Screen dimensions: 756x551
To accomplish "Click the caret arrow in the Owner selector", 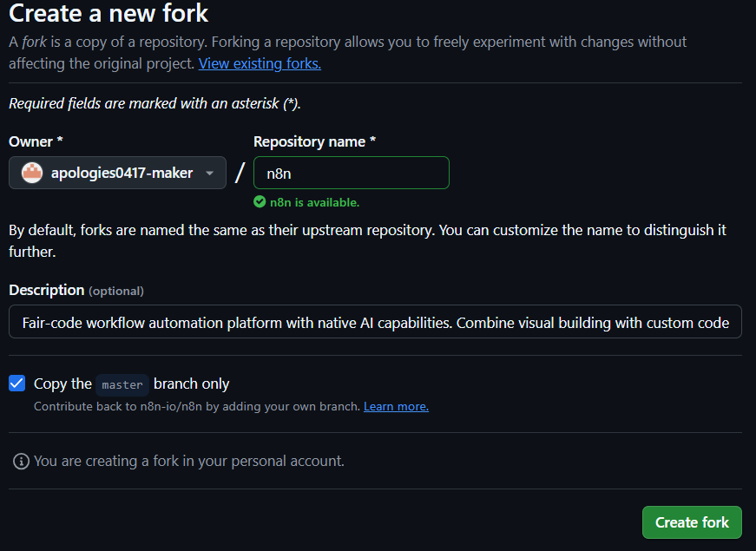I will [x=209, y=174].
